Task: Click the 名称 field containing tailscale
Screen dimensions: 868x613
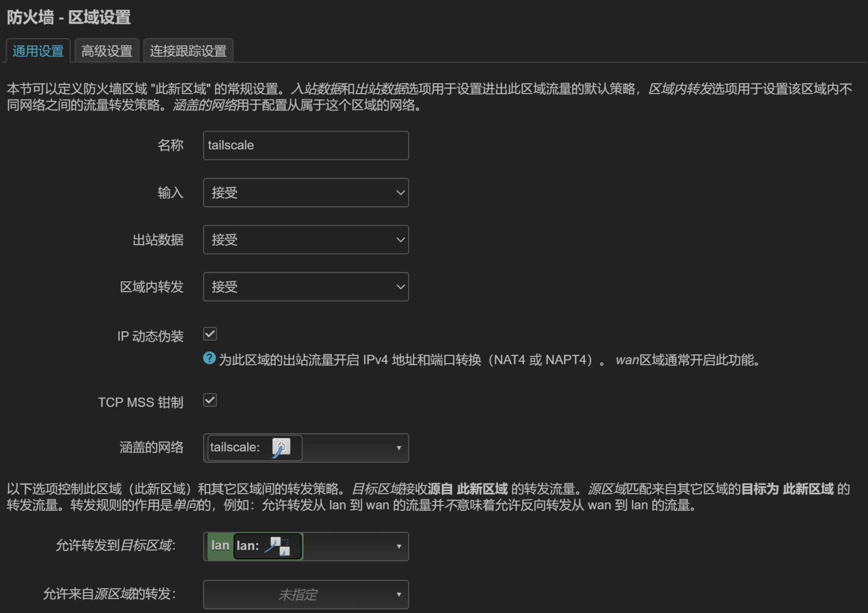Action: pos(306,145)
